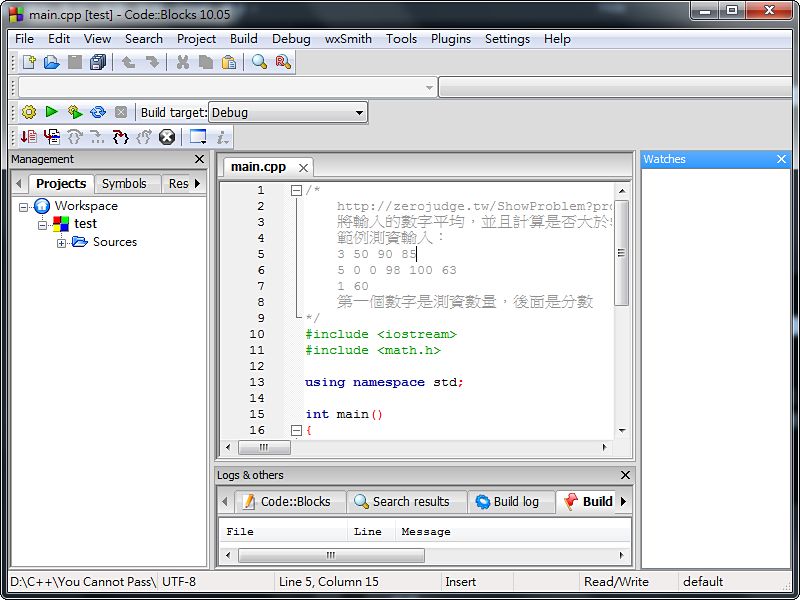Open the Build target Debug dropdown

[287, 112]
